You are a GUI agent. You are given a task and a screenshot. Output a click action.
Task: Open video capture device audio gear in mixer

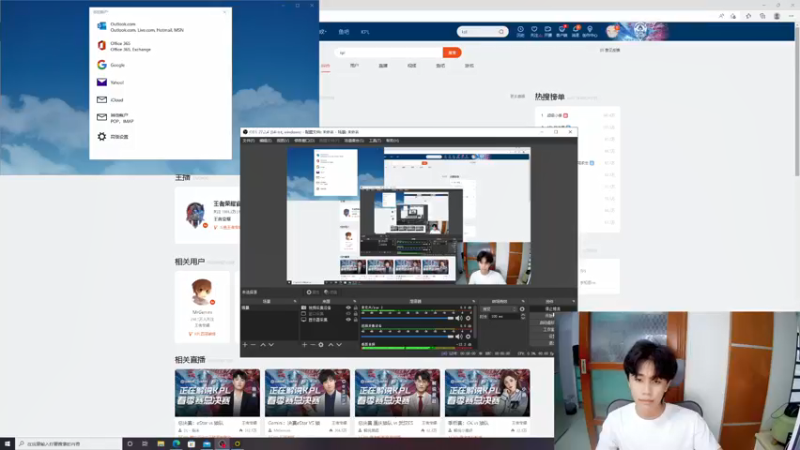coord(468,336)
